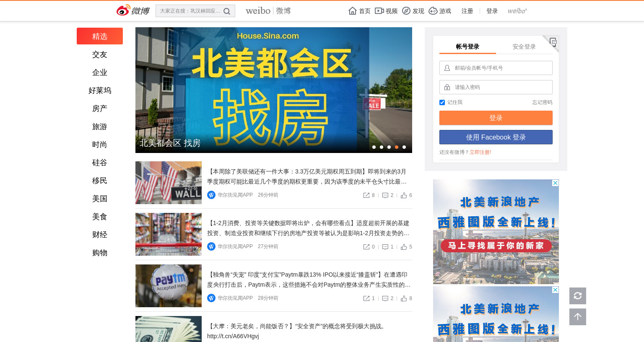
Task: Click the back-to-top arrow button
Action: tap(578, 317)
